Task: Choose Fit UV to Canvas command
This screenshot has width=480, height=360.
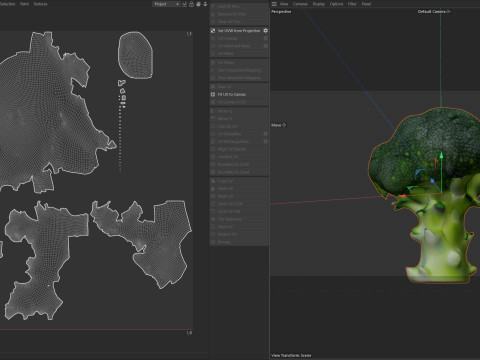Action: point(232,94)
